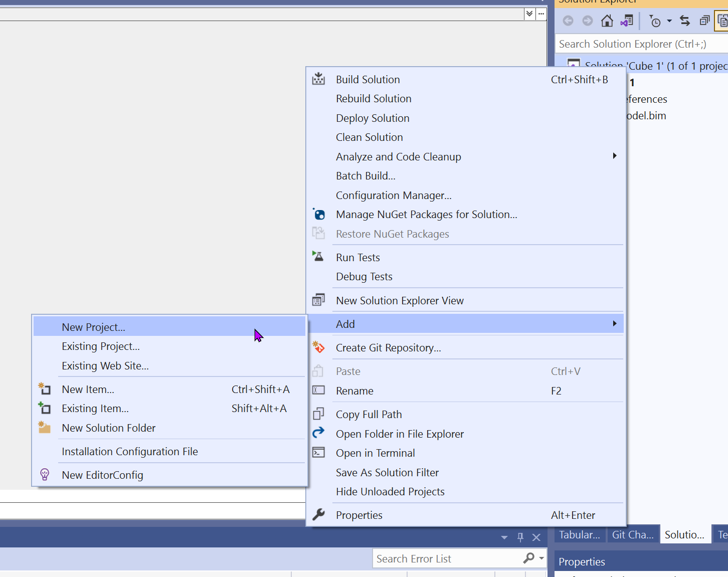Open the Pending Changes Filter clock icon
Viewport: 728px width, 577px height.
pos(655,21)
